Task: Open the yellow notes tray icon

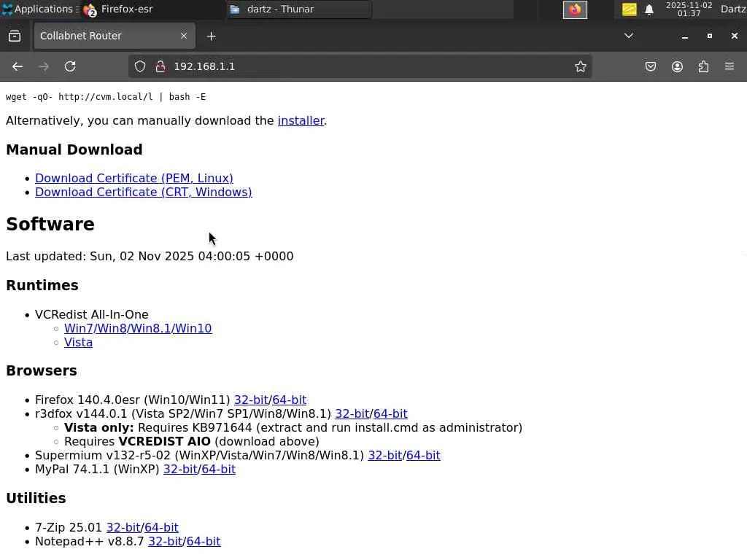Action: [629, 9]
